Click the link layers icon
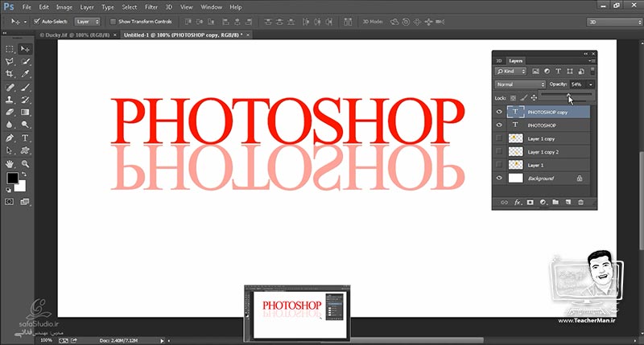 tap(505, 203)
